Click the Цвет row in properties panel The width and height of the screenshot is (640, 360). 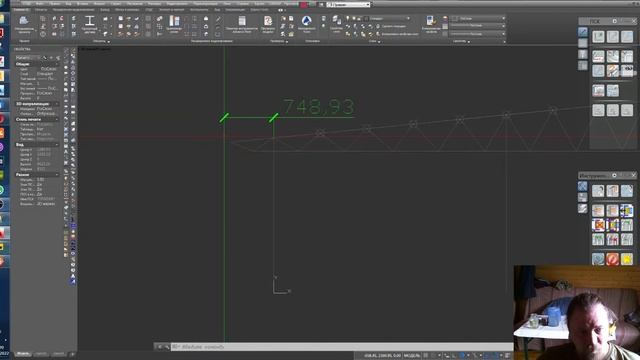[x=38, y=69]
